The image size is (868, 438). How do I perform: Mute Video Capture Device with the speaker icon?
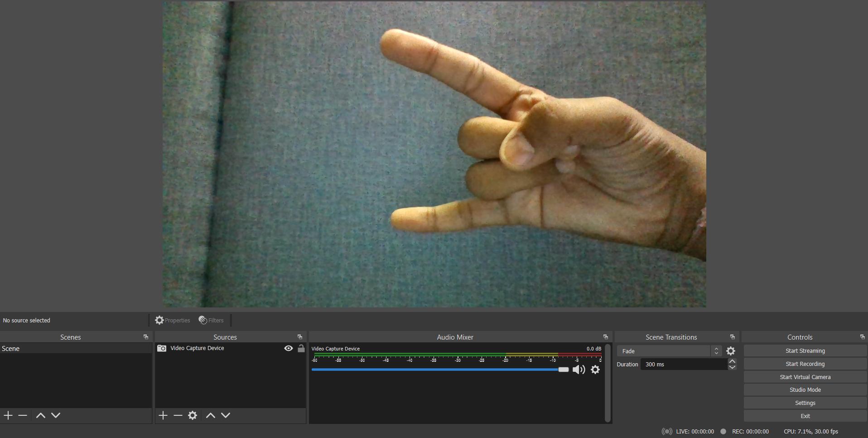click(578, 370)
